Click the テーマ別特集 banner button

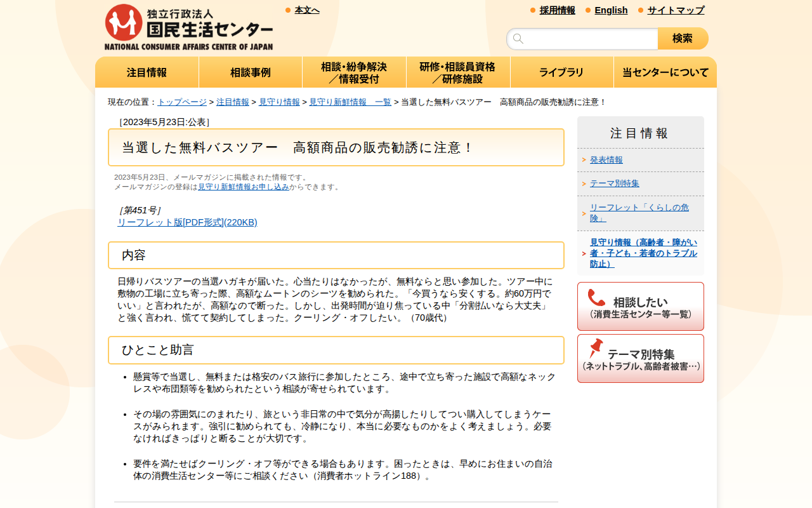pyautogui.click(x=641, y=358)
